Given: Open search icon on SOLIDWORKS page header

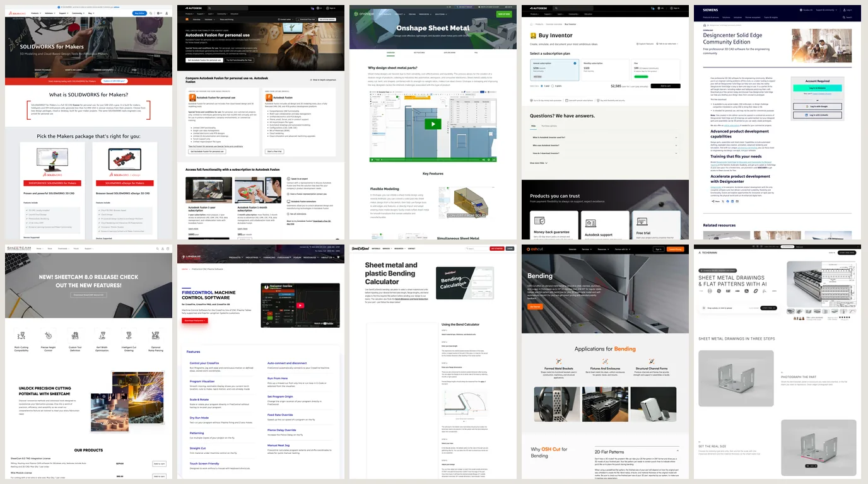Looking at the screenshot, I should (x=150, y=13).
